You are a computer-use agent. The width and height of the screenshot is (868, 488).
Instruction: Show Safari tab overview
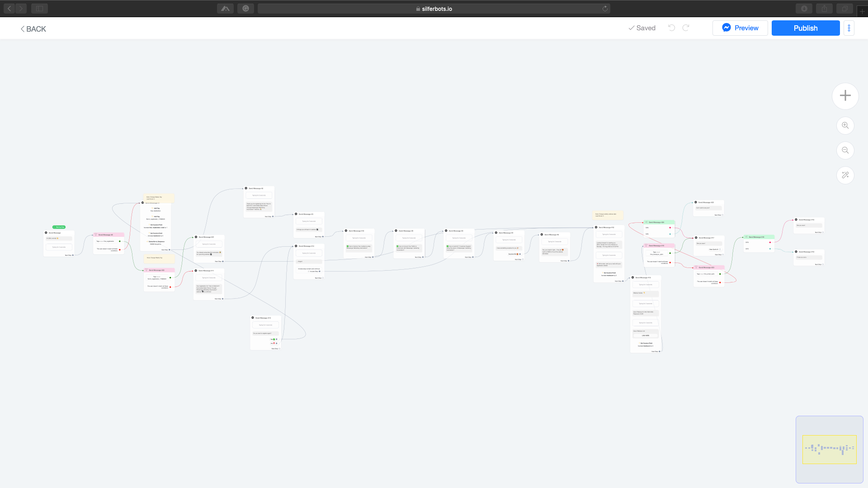click(x=844, y=9)
